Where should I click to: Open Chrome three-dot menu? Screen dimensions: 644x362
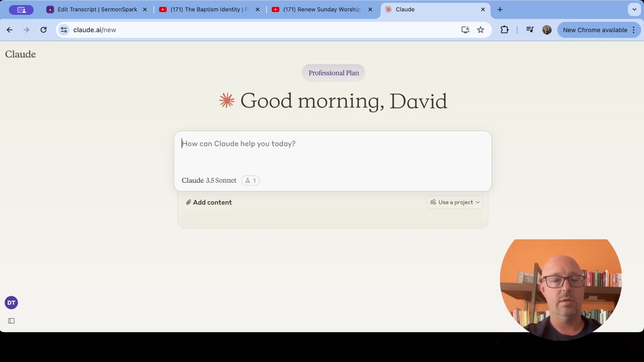coord(634,30)
